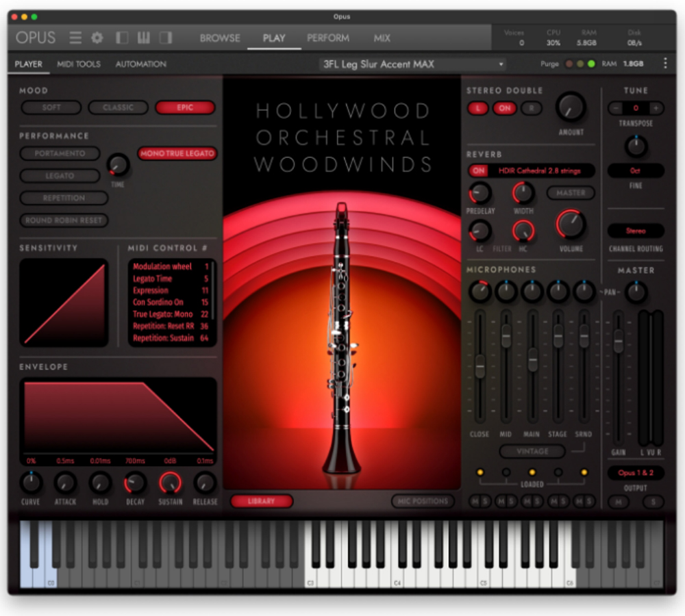Toggle the piano keyboard display icon

click(144, 38)
